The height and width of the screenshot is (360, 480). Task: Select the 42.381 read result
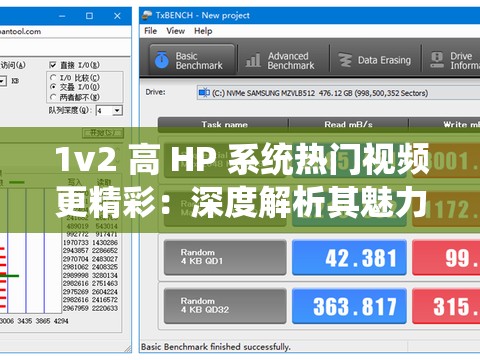[x=349, y=257]
